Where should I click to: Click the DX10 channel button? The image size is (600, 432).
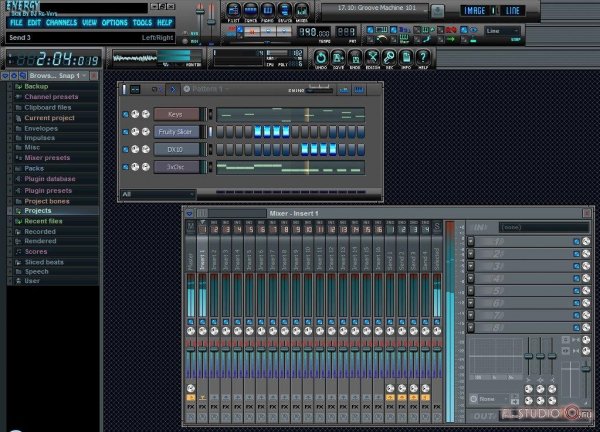pyautogui.click(x=176, y=150)
